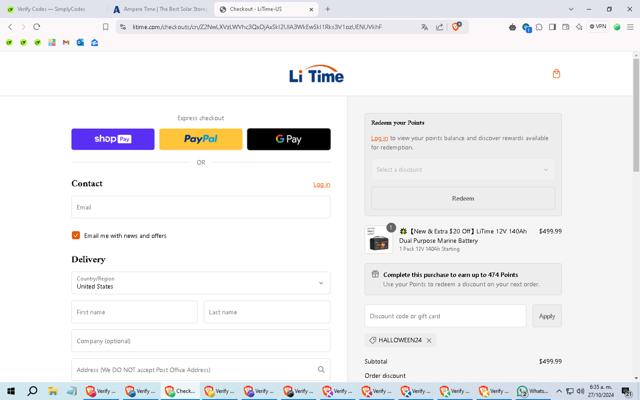The image size is (640, 400).
Task: Click the volume icon in system tray
Action: 580,391
